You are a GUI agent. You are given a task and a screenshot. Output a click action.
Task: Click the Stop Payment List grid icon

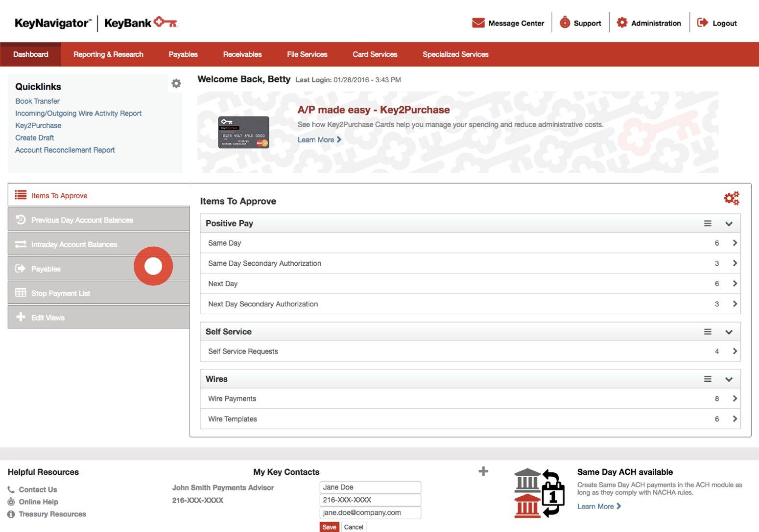21,293
